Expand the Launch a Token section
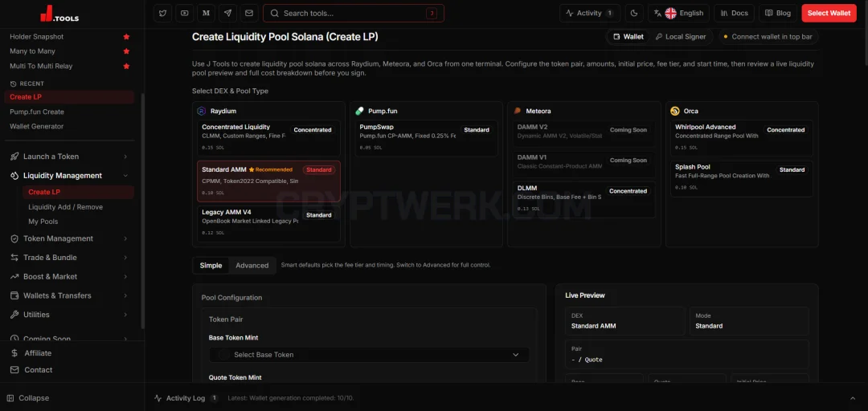Image resolution: width=868 pixels, height=411 pixels. (x=69, y=157)
